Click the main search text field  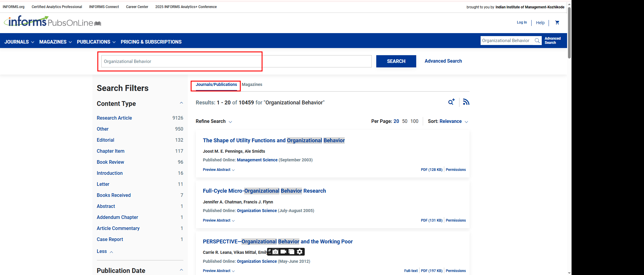(x=236, y=61)
